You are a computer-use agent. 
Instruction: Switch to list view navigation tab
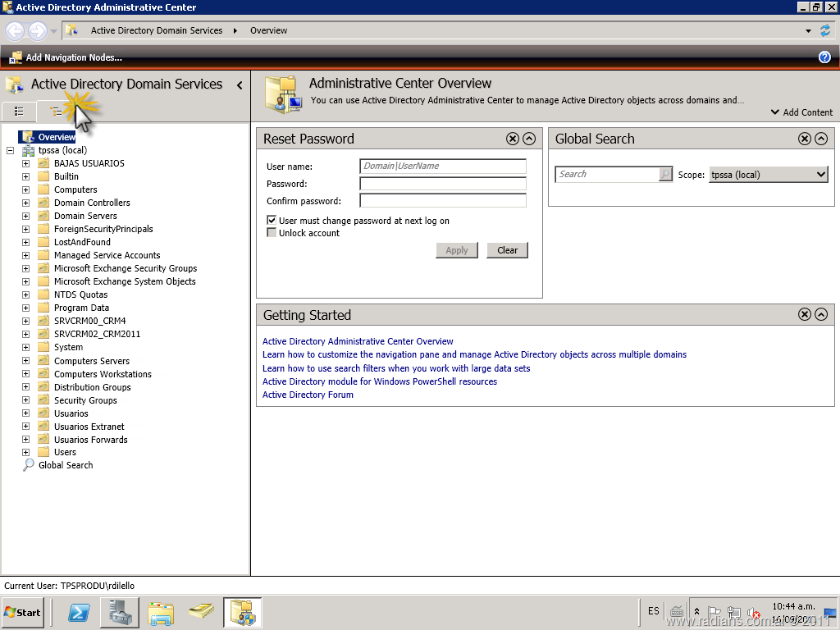19,112
